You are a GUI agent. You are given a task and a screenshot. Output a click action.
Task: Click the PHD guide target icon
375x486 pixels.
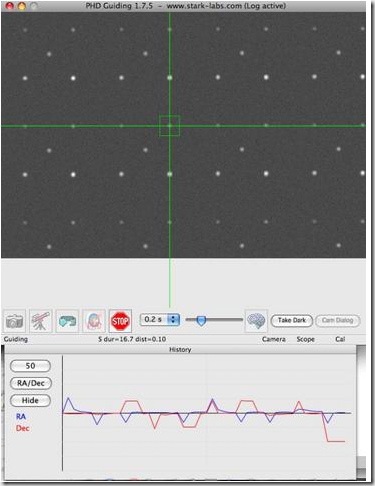coord(94,321)
